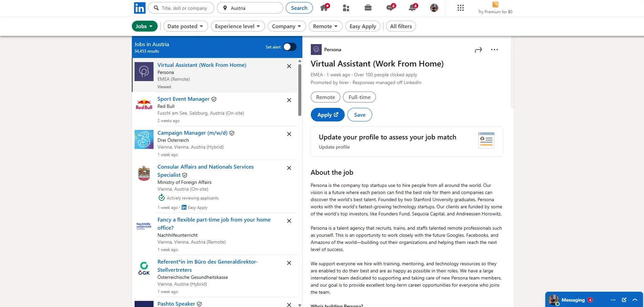This screenshot has width=644, height=307.
Task: Expand the Messaging panel chevron
Action: (635, 300)
